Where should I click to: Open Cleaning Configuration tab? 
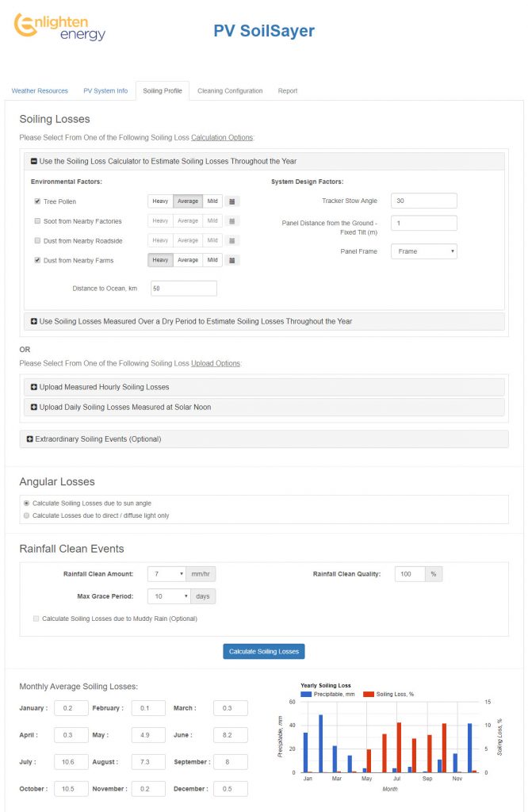(230, 91)
